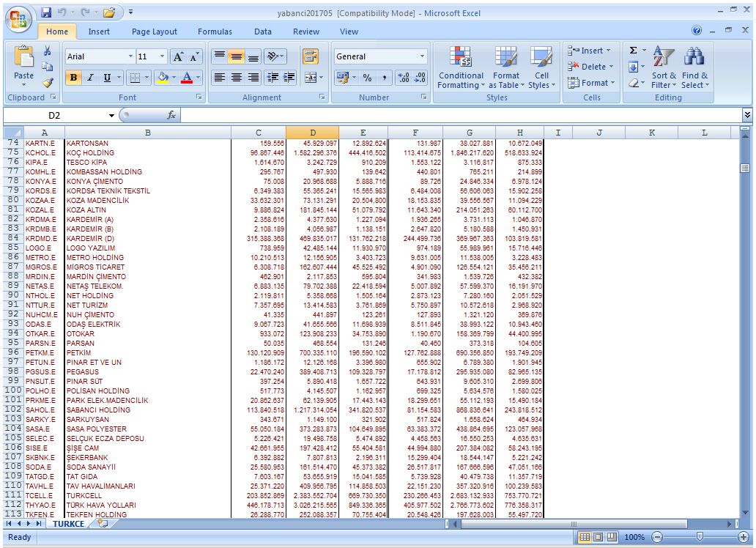Open the font size dropdown
The width and height of the screenshot is (756, 548).
click(x=163, y=56)
